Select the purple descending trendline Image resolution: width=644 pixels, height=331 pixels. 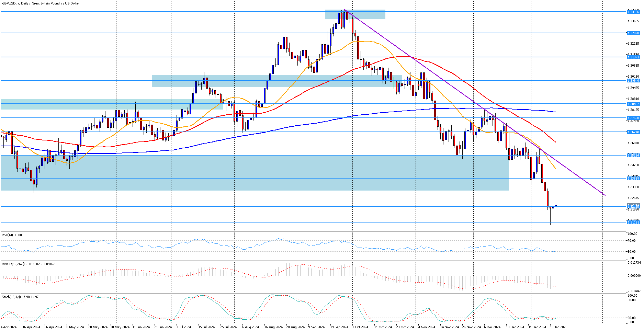[474, 102]
